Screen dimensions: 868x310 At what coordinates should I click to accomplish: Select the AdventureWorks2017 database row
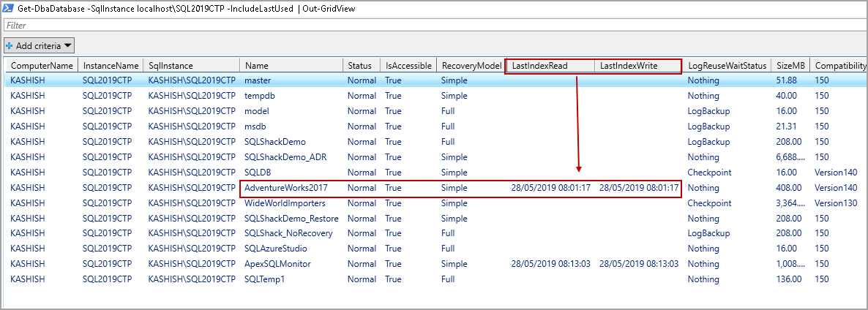(x=286, y=188)
